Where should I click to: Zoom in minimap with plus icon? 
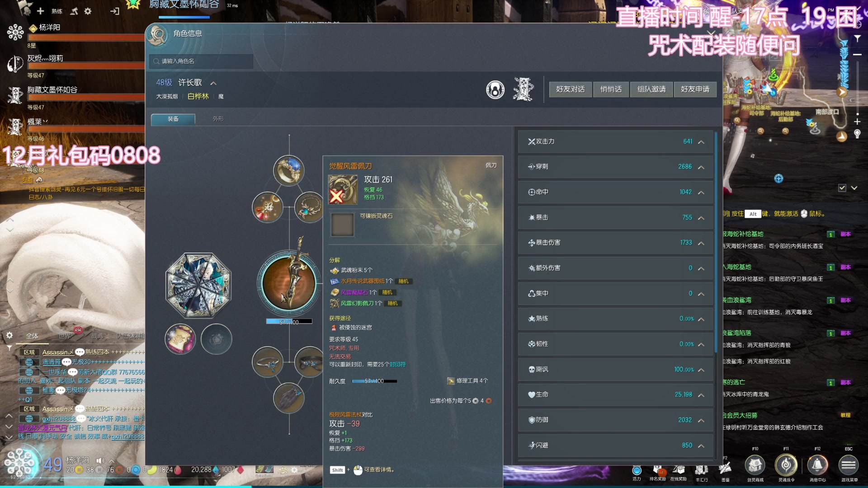[857, 122]
